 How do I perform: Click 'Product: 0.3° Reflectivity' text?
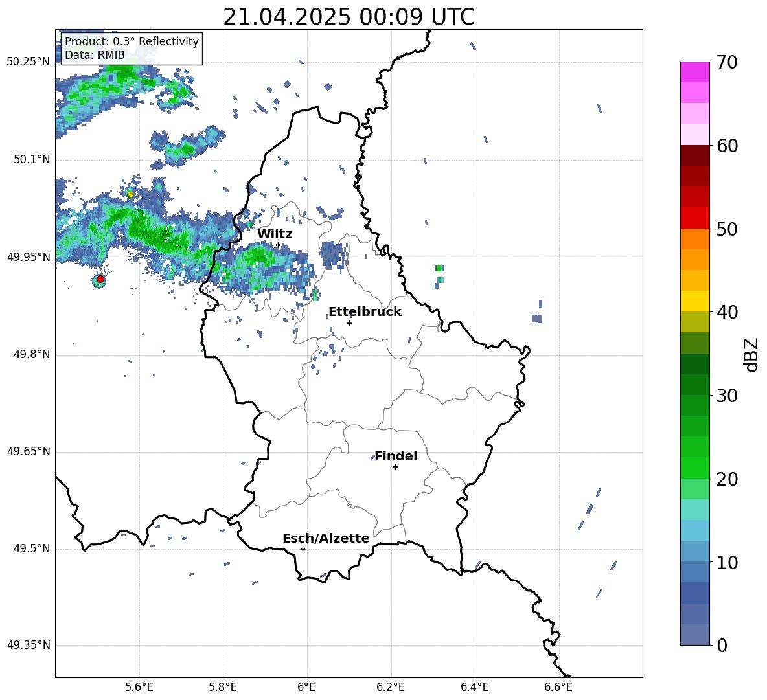pyautogui.click(x=132, y=41)
